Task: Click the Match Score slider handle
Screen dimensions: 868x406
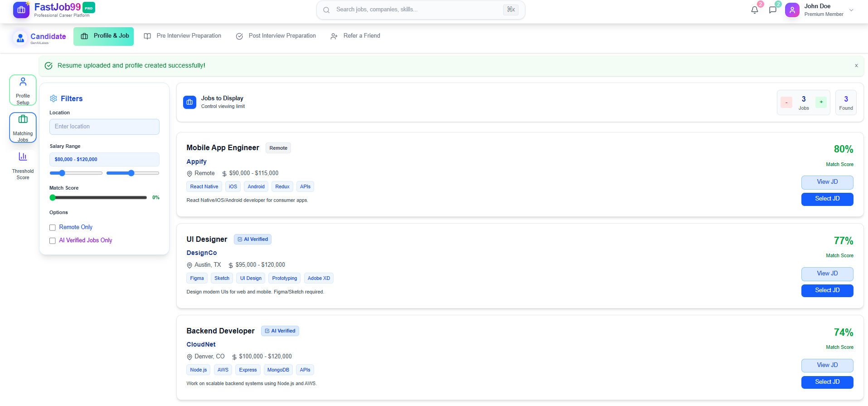Action: [53, 198]
